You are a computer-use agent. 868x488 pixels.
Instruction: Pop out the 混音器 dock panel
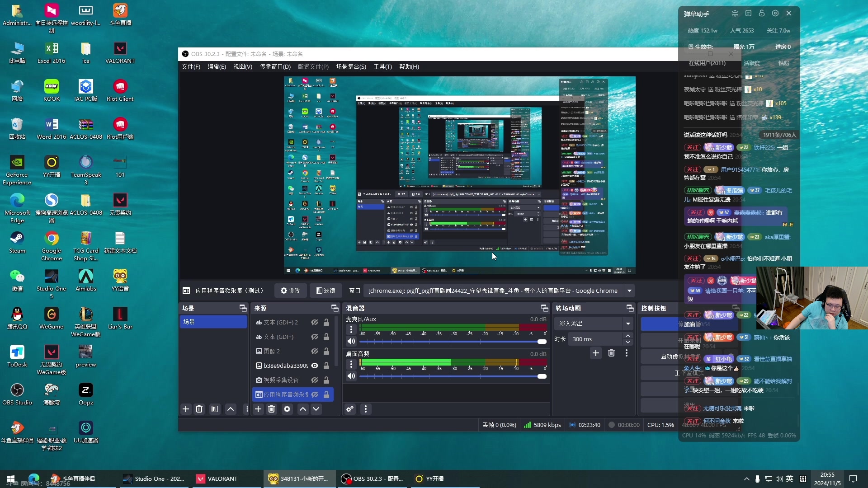(545, 308)
